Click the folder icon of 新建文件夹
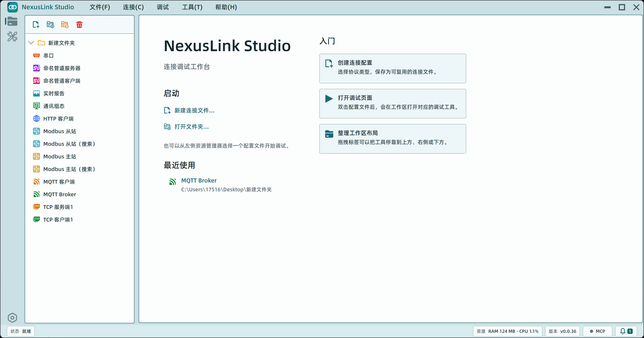This screenshot has height=338, width=644. click(x=41, y=43)
